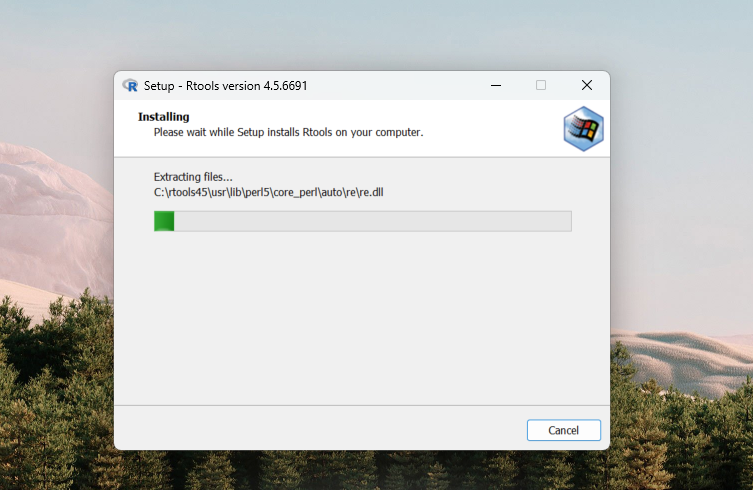Close the Rtools Setup window

click(587, 85)
